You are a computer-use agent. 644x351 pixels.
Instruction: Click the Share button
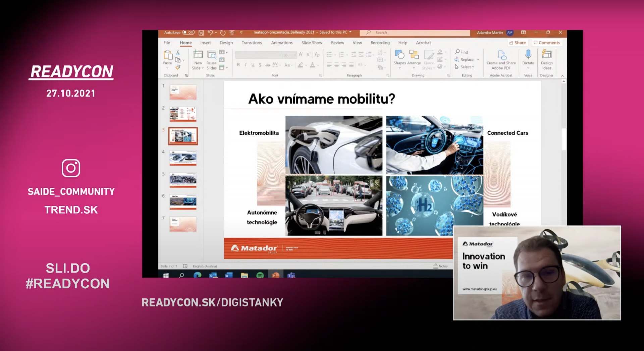click(518, 43)
